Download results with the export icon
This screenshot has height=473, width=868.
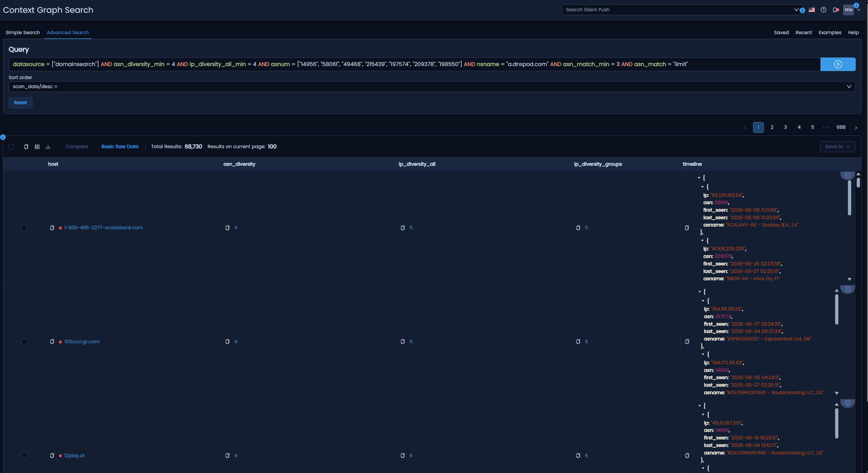[x=48, y=147]
